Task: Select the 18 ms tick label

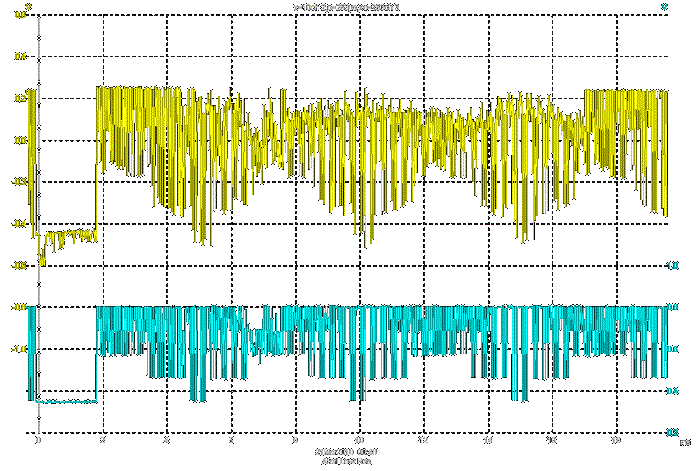Action: click(x=616, y=441)
